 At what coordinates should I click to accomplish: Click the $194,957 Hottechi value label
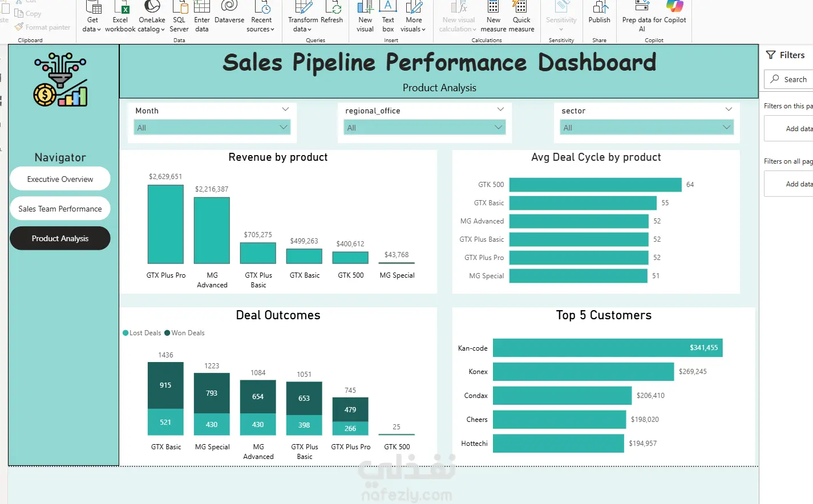click(642, 444)
